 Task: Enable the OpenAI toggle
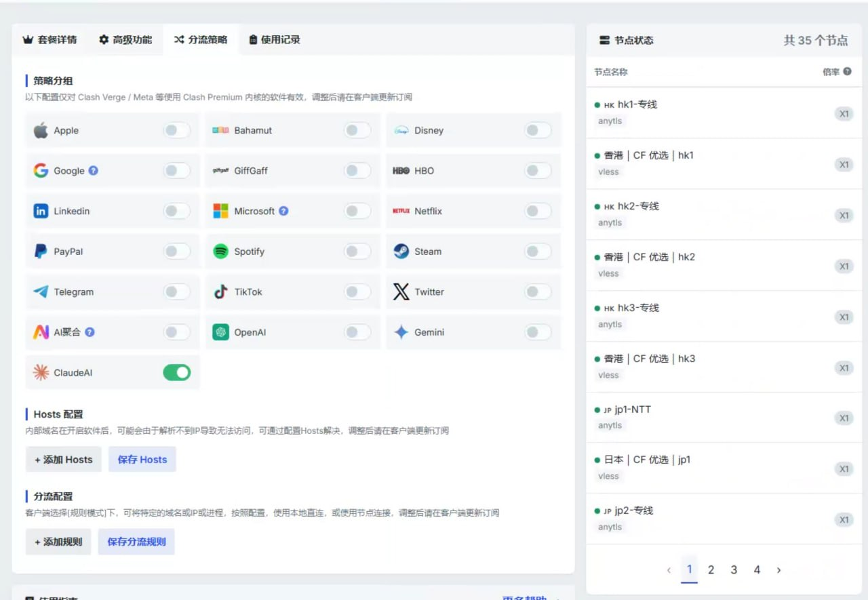[x=357, y=332]
